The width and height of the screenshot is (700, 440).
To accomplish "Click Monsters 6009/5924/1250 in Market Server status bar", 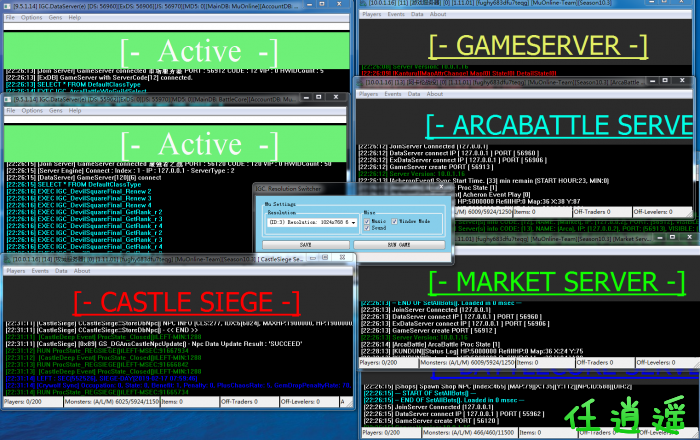I will [467, 363].
